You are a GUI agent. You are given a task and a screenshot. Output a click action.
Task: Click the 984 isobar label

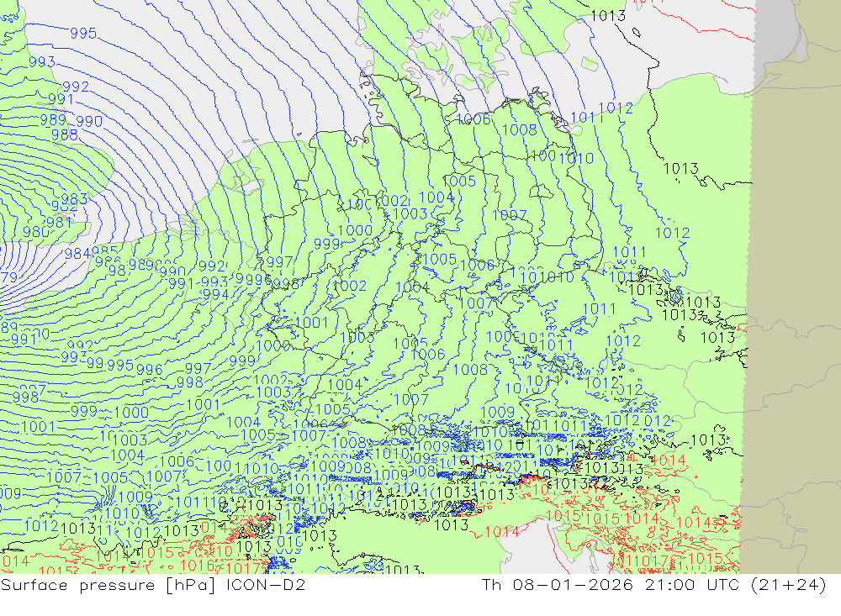77,254
